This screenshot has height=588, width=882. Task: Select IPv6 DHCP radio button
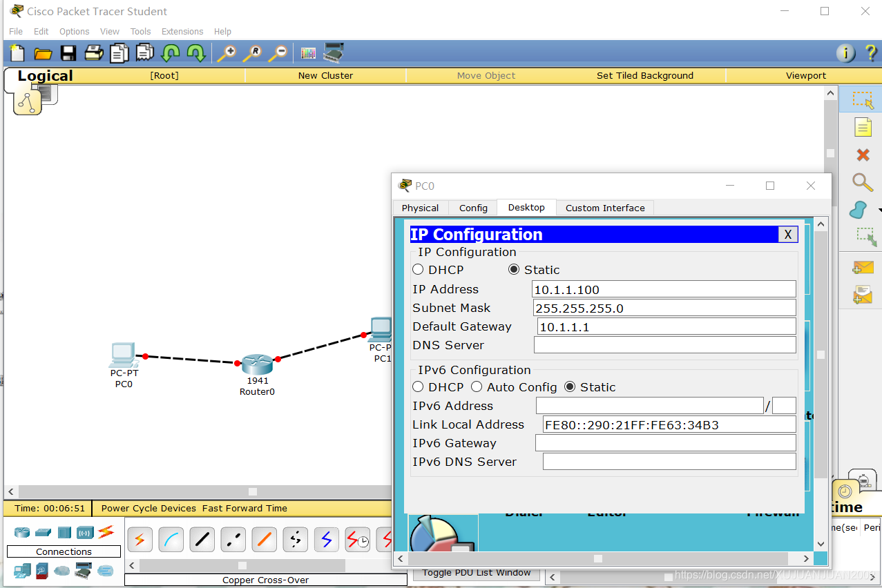[418, 387]
